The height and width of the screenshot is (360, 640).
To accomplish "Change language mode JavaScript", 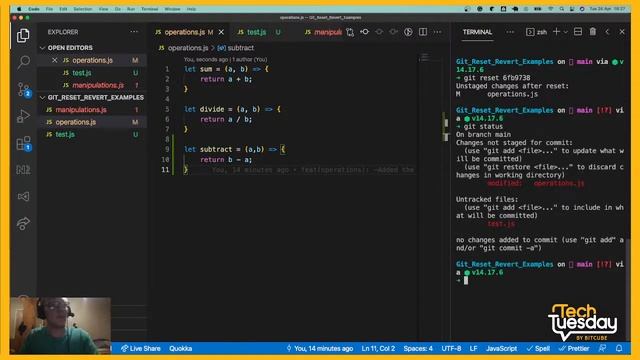I will (x=501, y=348).
